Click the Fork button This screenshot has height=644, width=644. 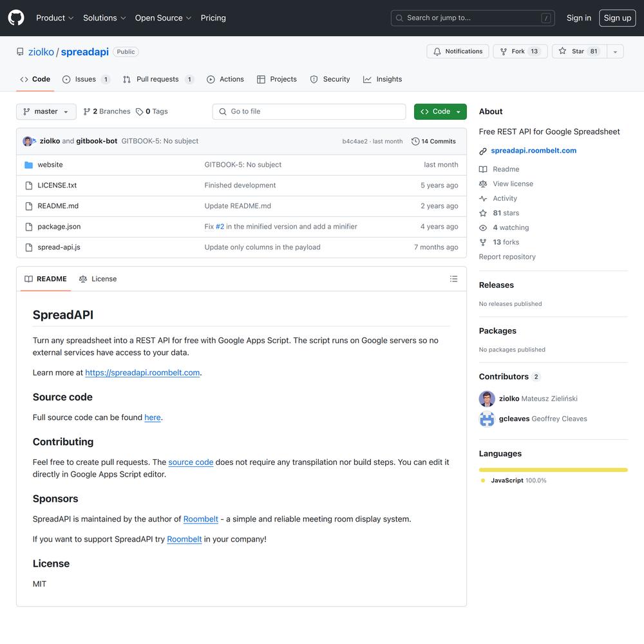(x=520, y=52)
